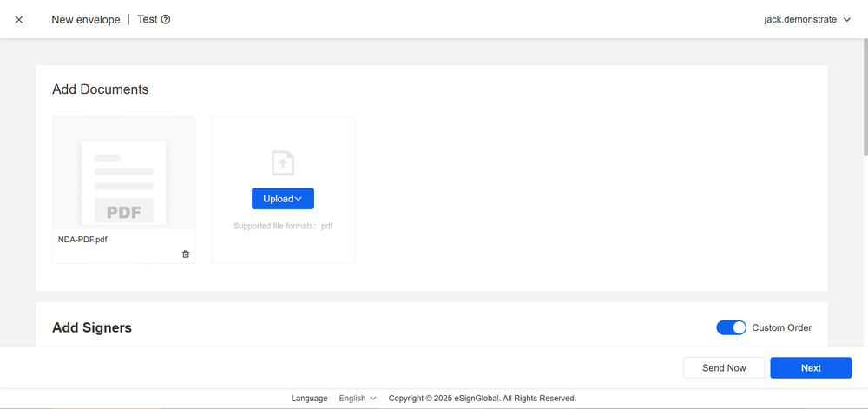Image resolution: width=868 pixels, height=409 pixels.
Task: Click the page's vertical scrollbar
Action: pyautogui.click(x=863, y=104)
